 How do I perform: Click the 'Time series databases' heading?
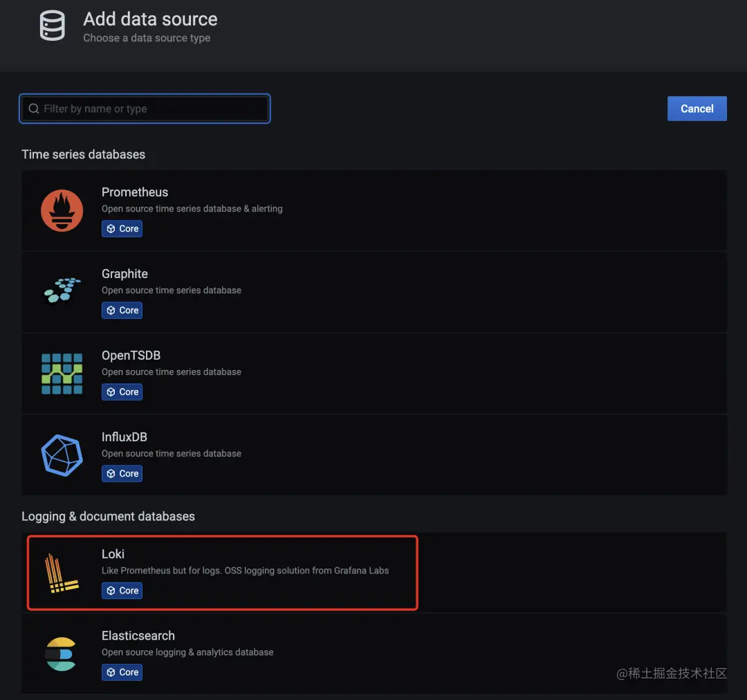[x=84, y=154]
